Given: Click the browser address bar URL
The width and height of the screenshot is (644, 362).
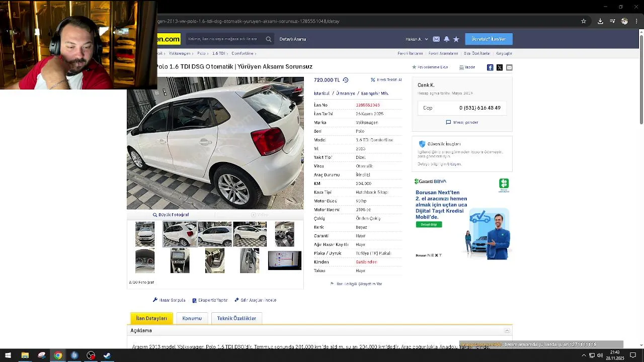Looking at the screenshot, I should point(249,21).
